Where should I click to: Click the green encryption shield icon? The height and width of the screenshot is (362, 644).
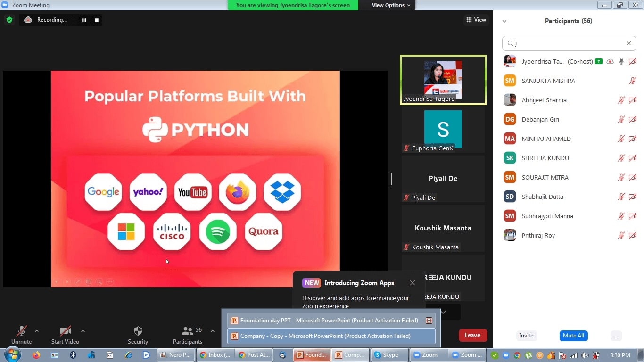pos(9,20)
